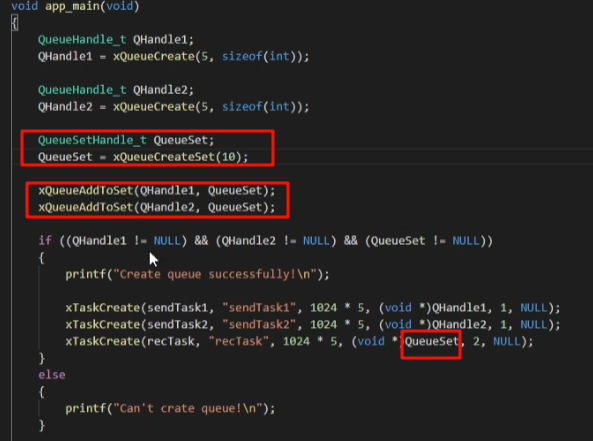Viewport: 593px width, 441px height.
Task: Click the highlighted QueueSet argument in recTask
Action: click(x=432, y=342)
